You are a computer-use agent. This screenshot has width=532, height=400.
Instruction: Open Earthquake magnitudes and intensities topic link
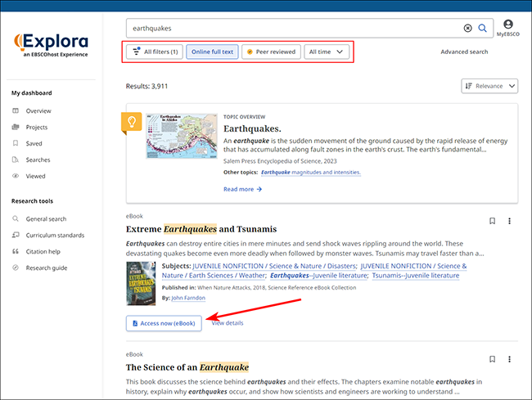(311, 173)
